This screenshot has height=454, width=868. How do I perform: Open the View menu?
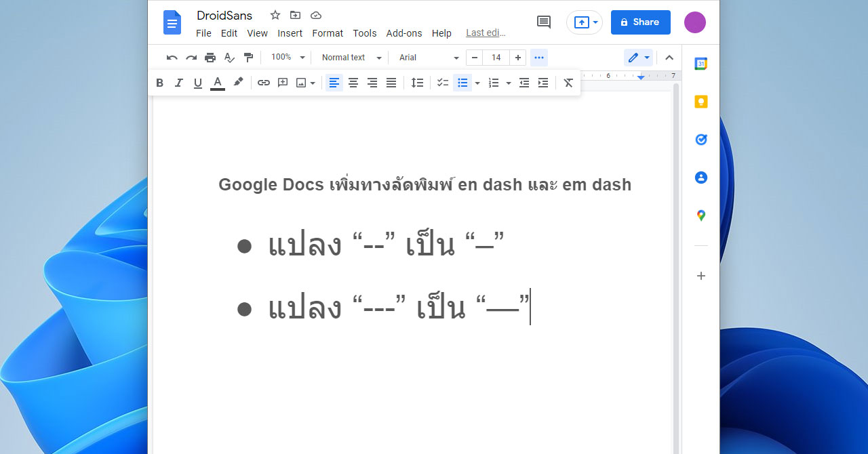coord(257,33)
